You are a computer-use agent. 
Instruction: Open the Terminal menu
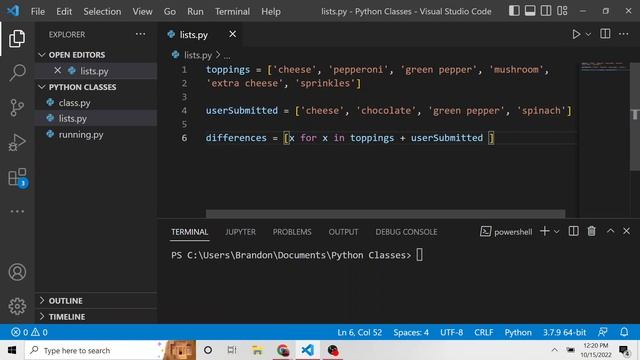pyautogui.click(x=232, y=11)
